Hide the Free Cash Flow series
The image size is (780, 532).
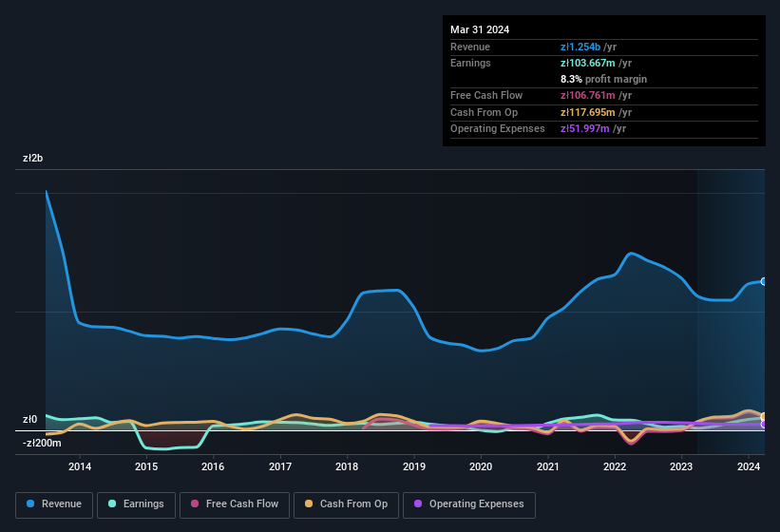pos(234,504)
